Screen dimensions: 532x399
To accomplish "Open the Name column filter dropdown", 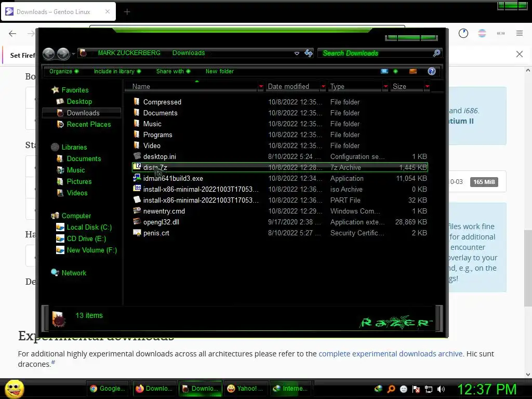I will (x=261, y=87).
